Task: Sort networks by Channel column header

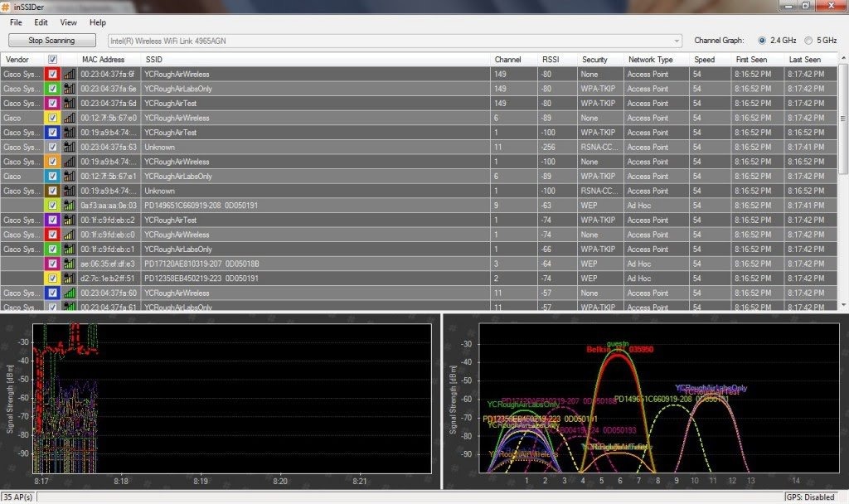Action: pos(507,60)
